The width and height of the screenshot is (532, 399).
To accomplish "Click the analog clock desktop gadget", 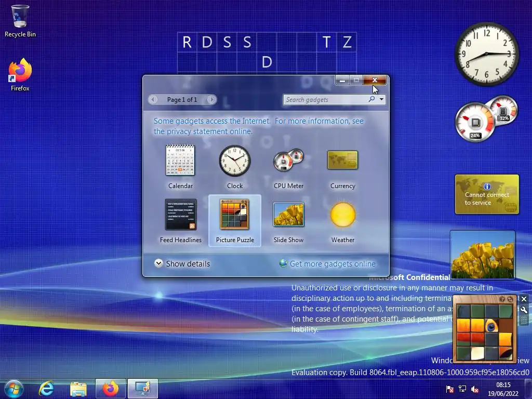I will click(x=486, y=54).
